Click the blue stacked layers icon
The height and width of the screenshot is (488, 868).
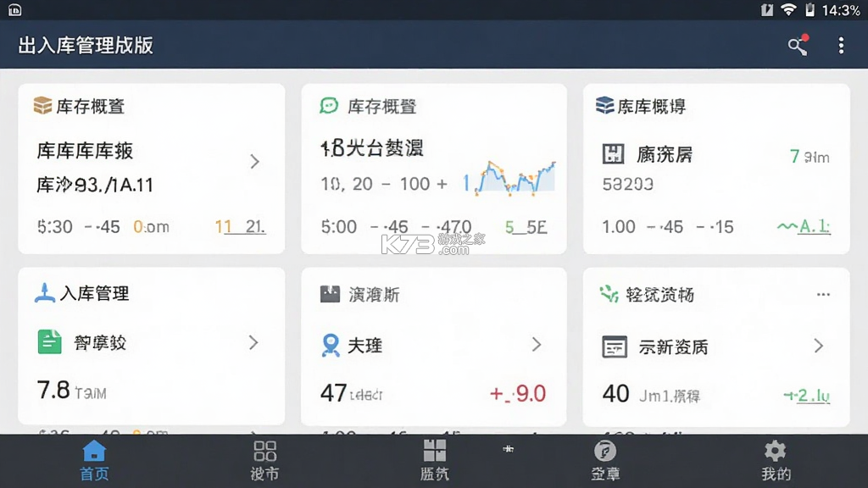click(x=604, y=104)
